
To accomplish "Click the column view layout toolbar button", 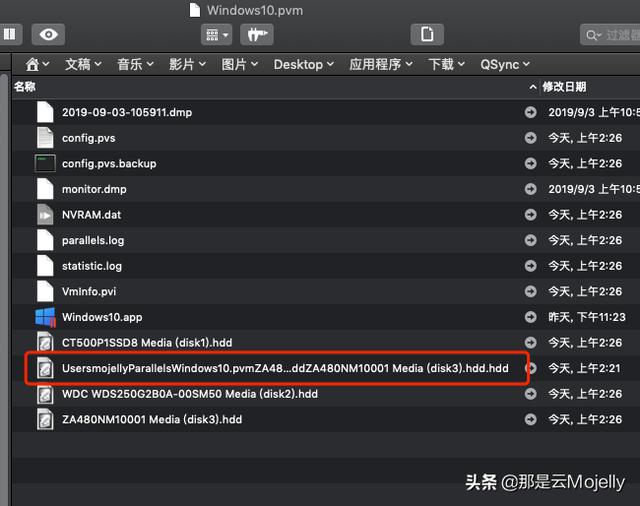I will tap(9, 34).
